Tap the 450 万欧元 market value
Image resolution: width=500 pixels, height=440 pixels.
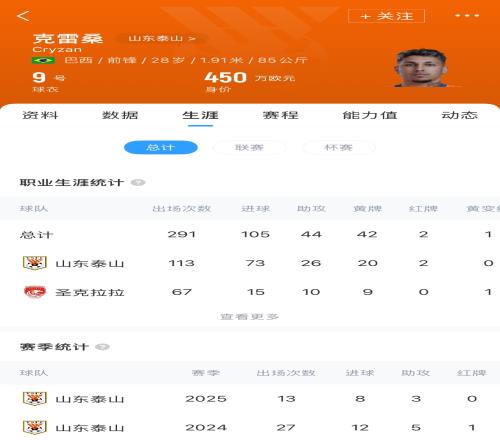point(250,78)
